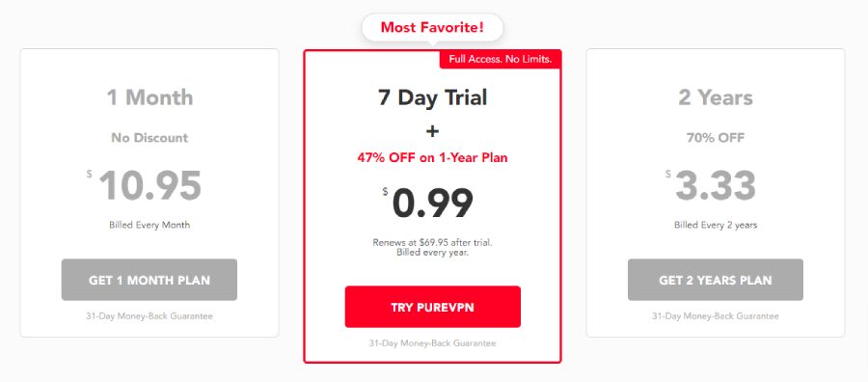The height and width of the screenshot is (382, 868).
Task: Click the No Discount label
Action: 149,138
